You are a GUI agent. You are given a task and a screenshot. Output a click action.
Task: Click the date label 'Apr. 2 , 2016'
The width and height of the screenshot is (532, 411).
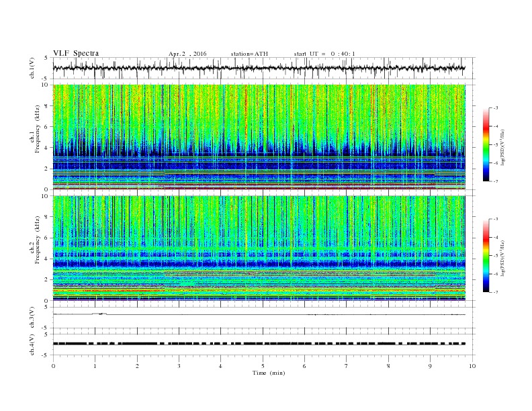pyautogui.click(x=187, y=54)
